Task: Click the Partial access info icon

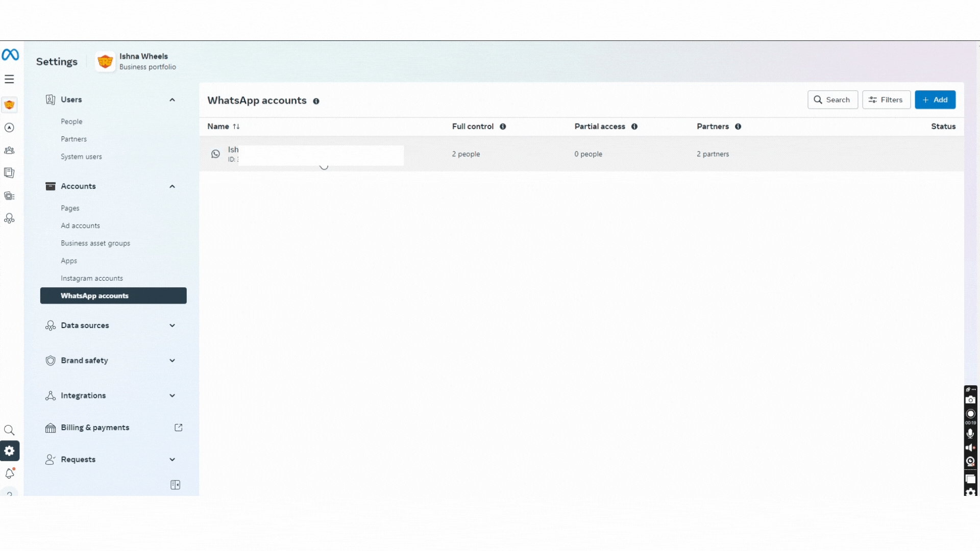Action: (634, 127)
